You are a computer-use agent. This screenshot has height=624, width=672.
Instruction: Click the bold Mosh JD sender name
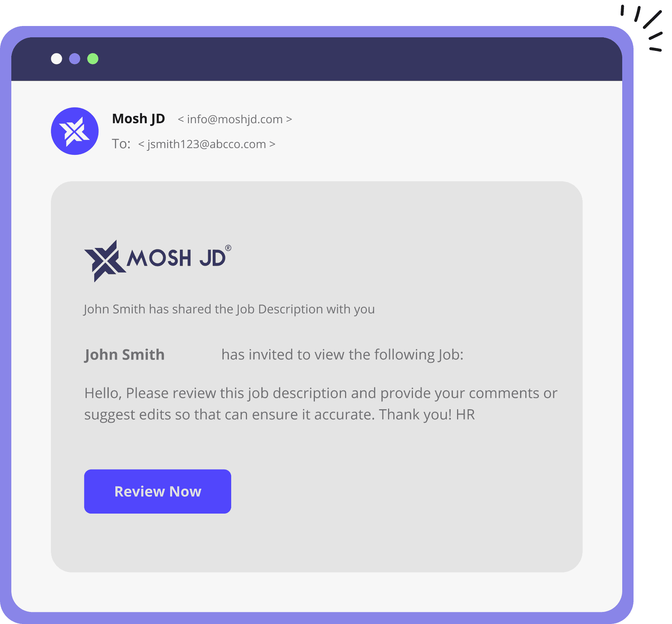click(138, 119)
